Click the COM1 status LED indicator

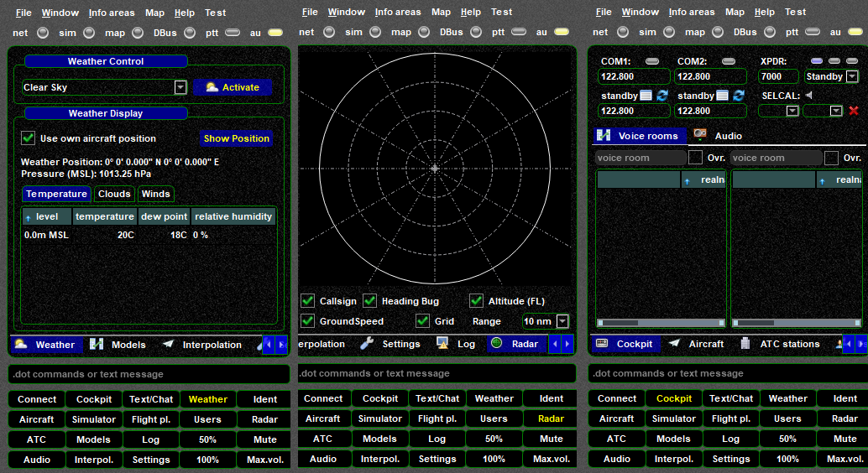(x=652, y=61)
